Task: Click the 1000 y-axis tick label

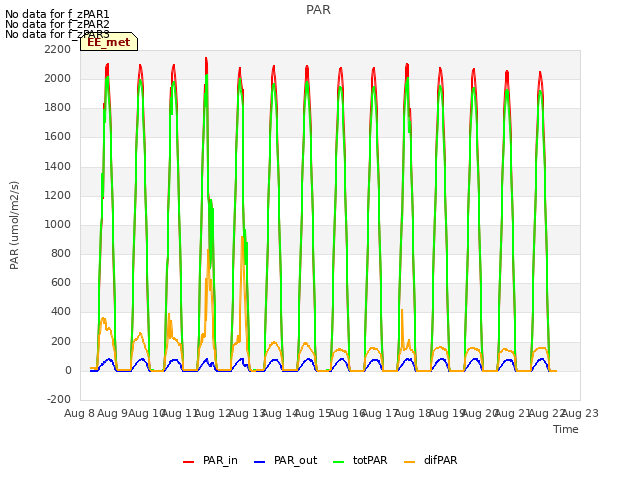Action: click(58, 224)
